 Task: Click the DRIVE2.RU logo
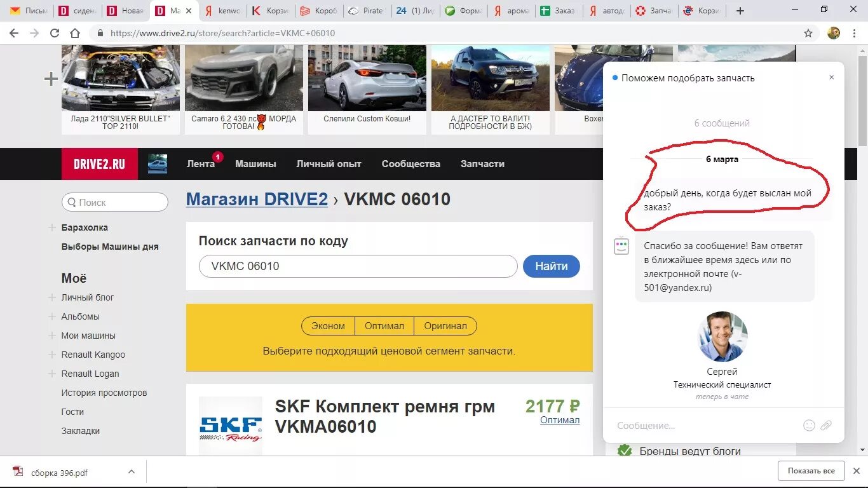(99, 164)
